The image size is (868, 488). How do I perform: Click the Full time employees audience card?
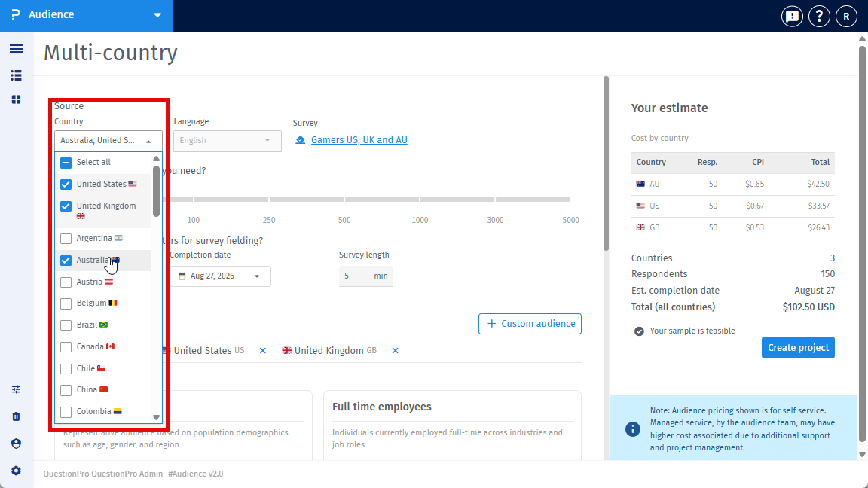click(452, 425)
